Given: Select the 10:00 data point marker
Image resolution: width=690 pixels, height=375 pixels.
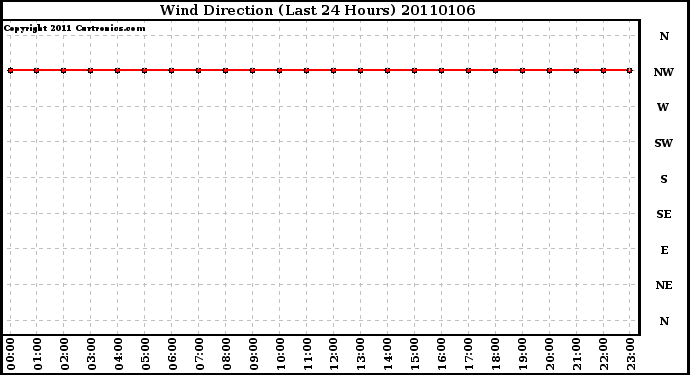Looking at the screenshot, I should [x=279, y=70].
